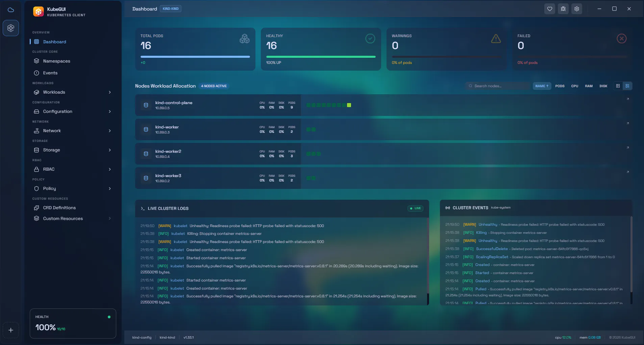Sort nodes by NAME

(x=542, y=86)
